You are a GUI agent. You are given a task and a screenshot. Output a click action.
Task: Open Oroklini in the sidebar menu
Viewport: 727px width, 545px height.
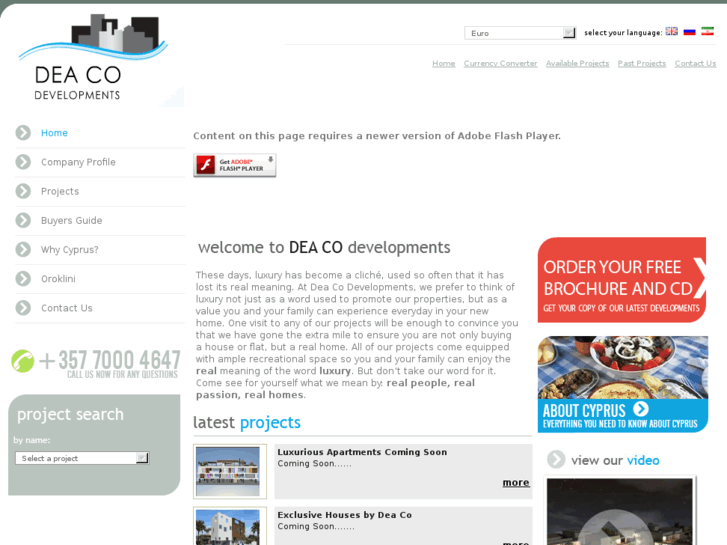point(58,279)
